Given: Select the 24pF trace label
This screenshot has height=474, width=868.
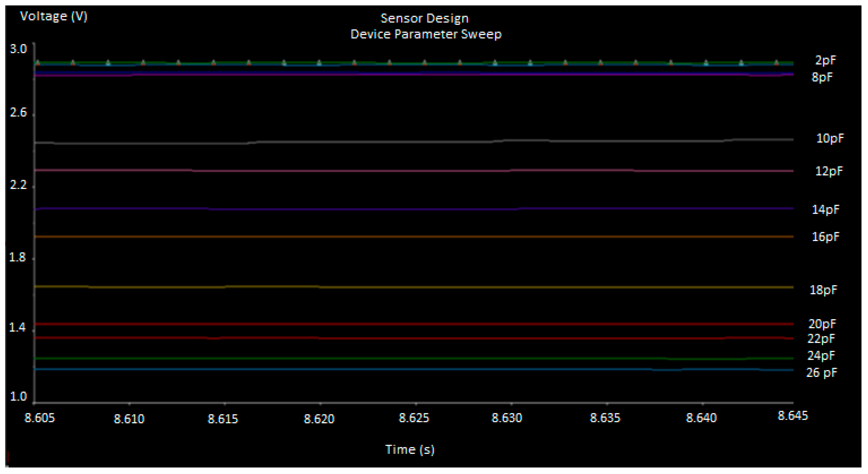Looking at the screenshot, I should click(821, 356).
